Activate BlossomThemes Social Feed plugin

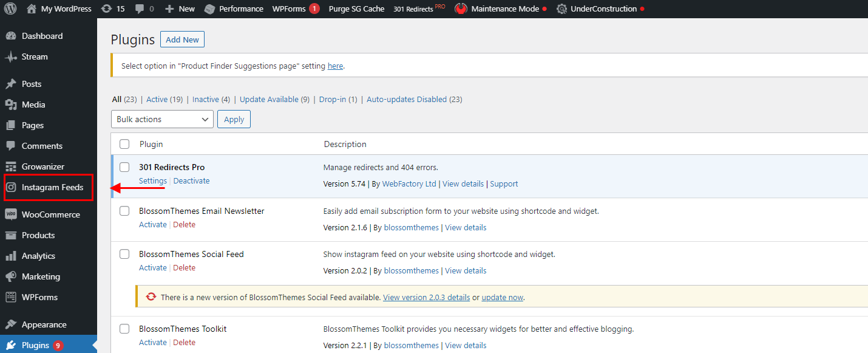(153, 267)
